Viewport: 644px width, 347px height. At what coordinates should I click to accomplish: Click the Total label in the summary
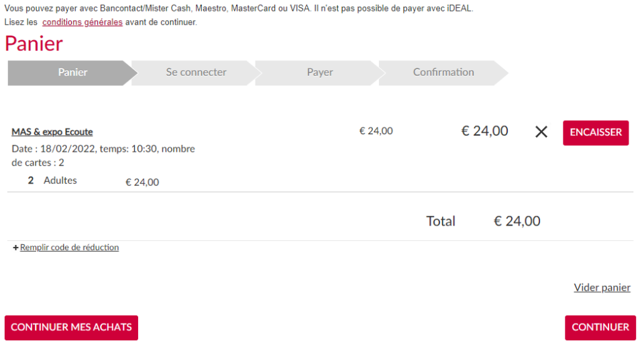(441, 221)
